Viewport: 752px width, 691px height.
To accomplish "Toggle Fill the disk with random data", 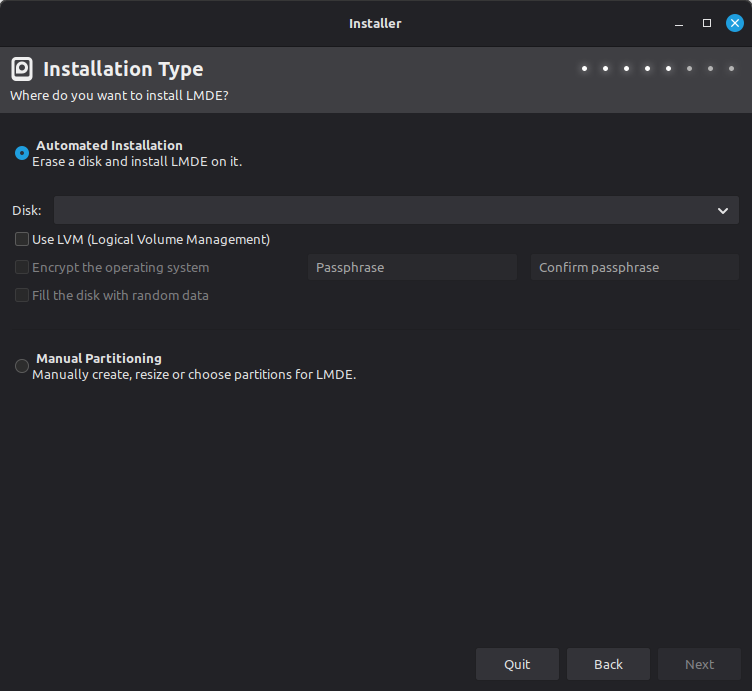I will 22,295.
